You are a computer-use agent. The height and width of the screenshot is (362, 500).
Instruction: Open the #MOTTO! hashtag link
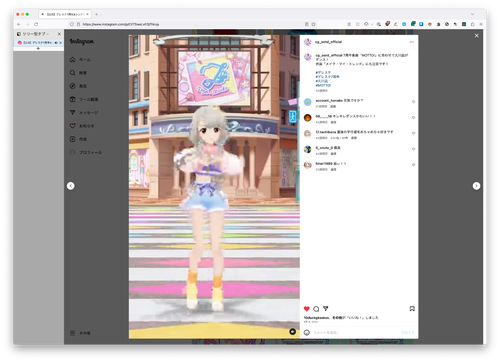323,85
